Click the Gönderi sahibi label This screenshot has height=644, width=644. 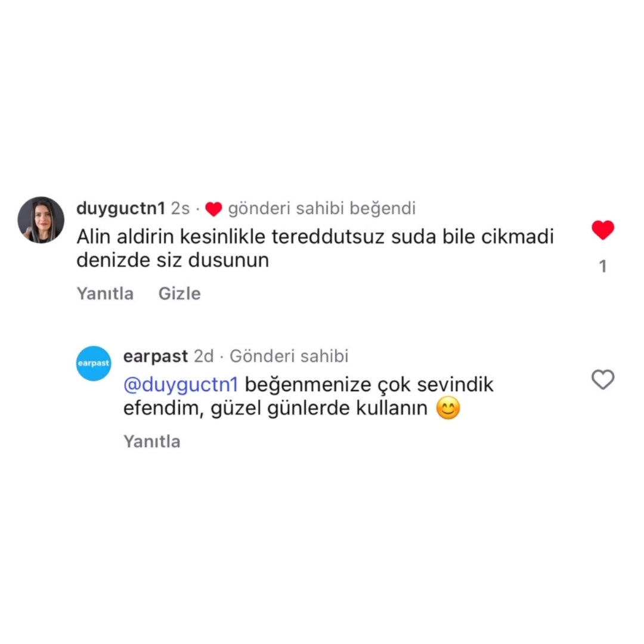click(x=289, y=356)
